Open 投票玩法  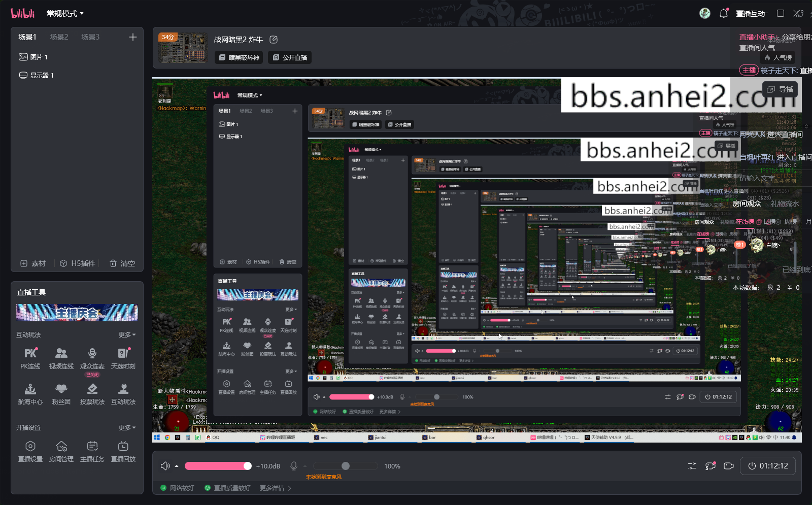[x=92, y=394]
